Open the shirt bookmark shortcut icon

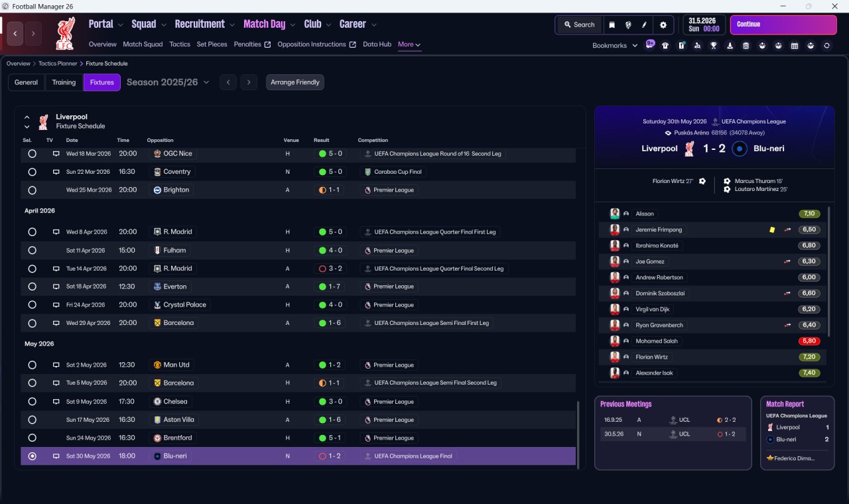coord(665,46)
